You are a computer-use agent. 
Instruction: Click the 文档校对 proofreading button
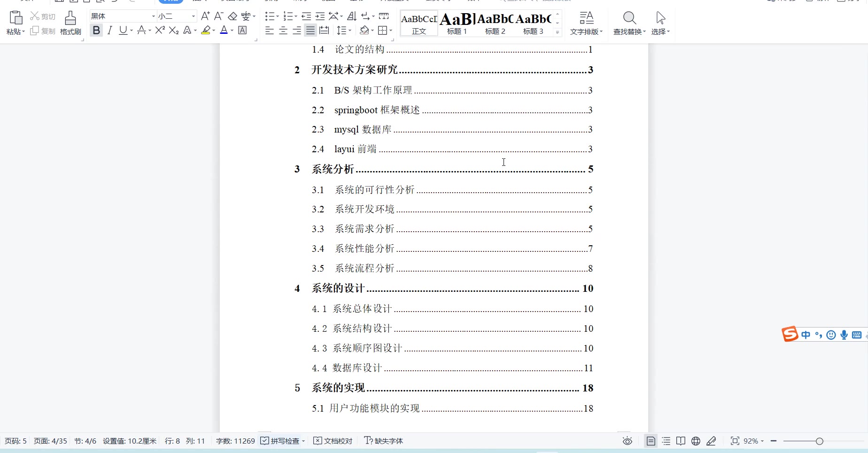pyautogui.click(x=333, y=441)
